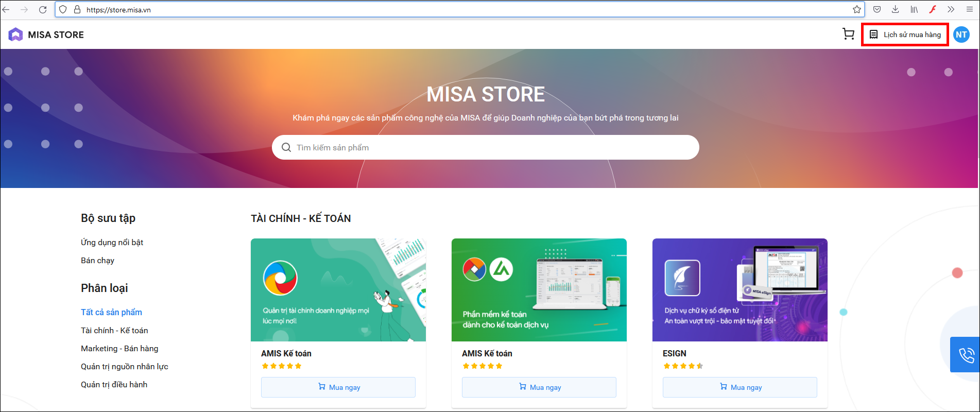Open the browser library icon

(x=914, y=10)
